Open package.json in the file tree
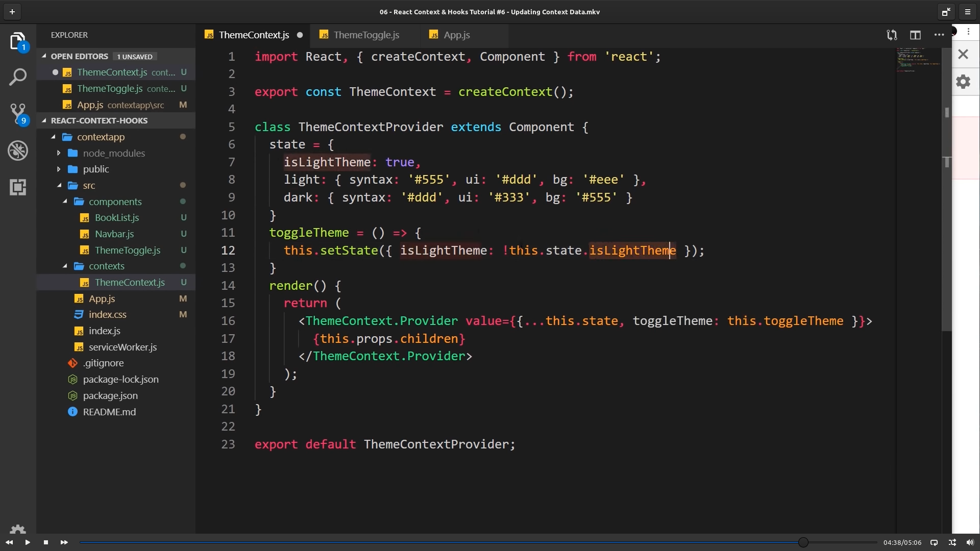 coord(110,395)
